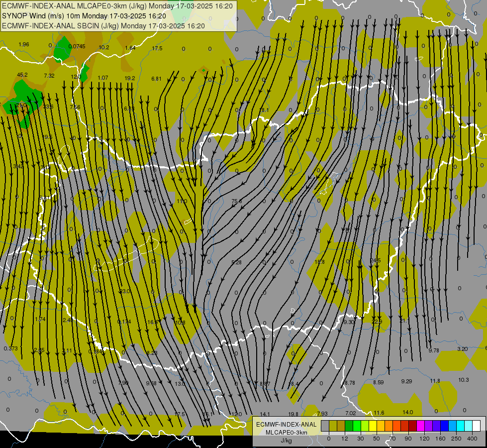Screen dimensions: 487x448
Task: Click the map value 18.8
Action: pyautogui.click(x=319, y=262)
